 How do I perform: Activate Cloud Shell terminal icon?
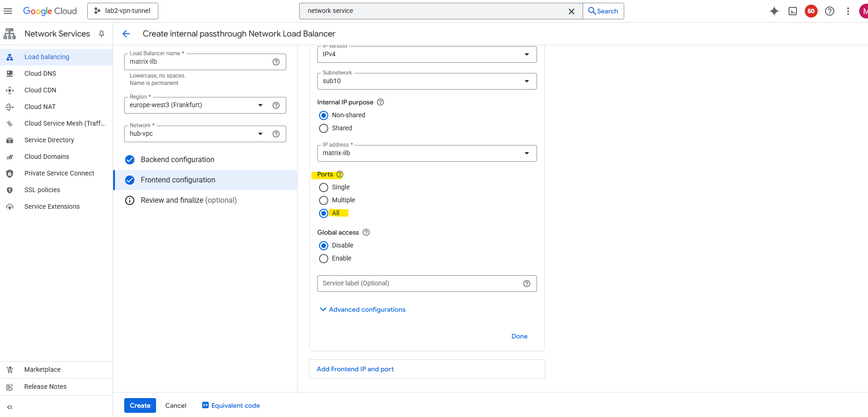[x=792, y=11]
